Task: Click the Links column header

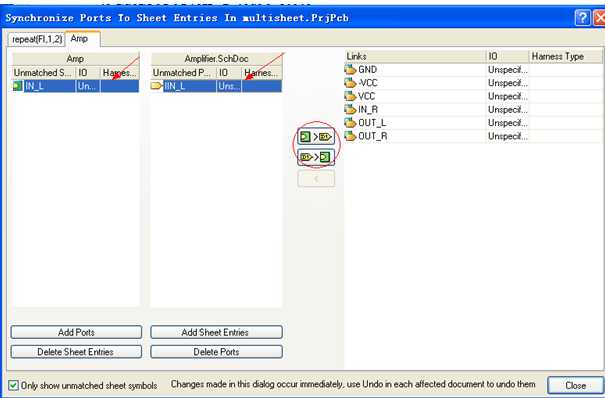Action: point(415,56)
